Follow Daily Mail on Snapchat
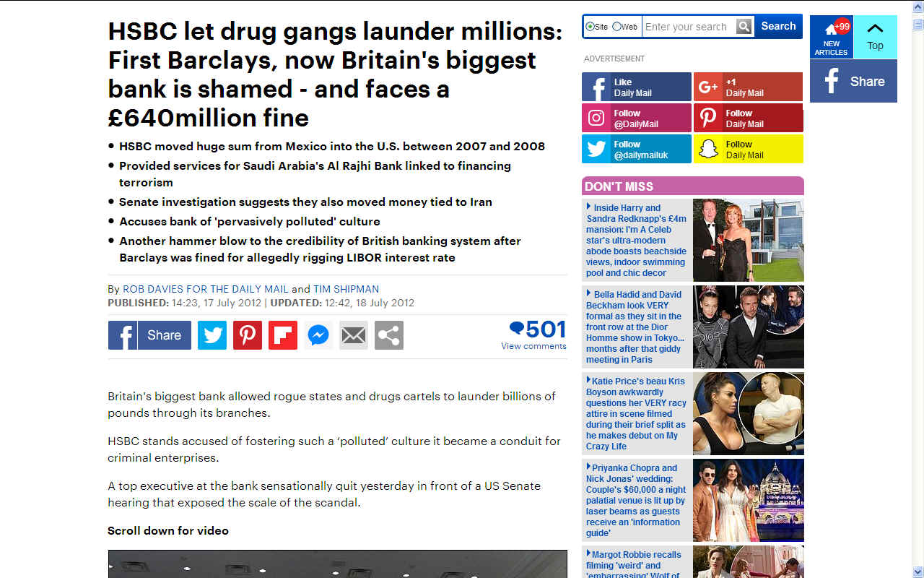This screenshot has height=578, width=924. 749,150
